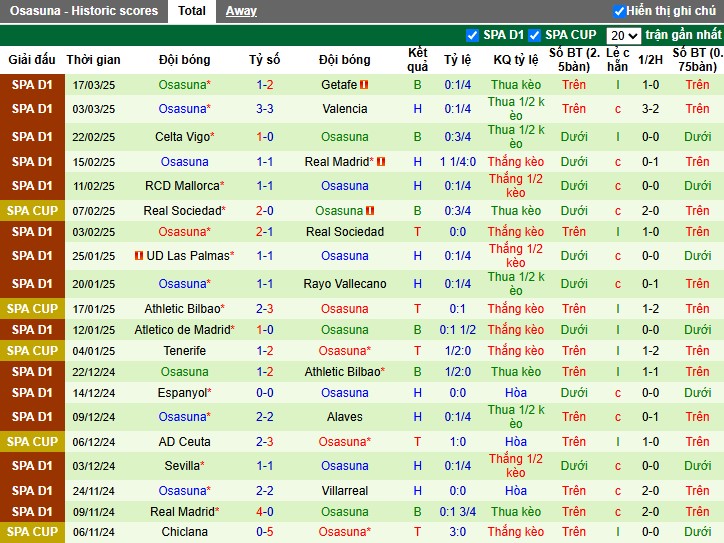Click the 1/2H column header
The height and width of the screenshot is (543, 724).
coord(650,60)
